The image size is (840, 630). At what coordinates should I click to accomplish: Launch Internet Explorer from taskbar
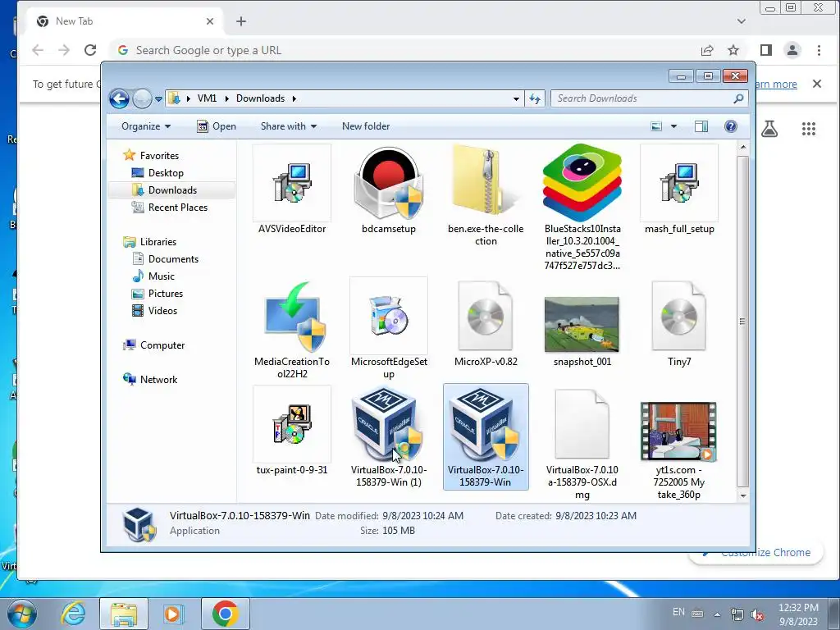pos(73,614)
